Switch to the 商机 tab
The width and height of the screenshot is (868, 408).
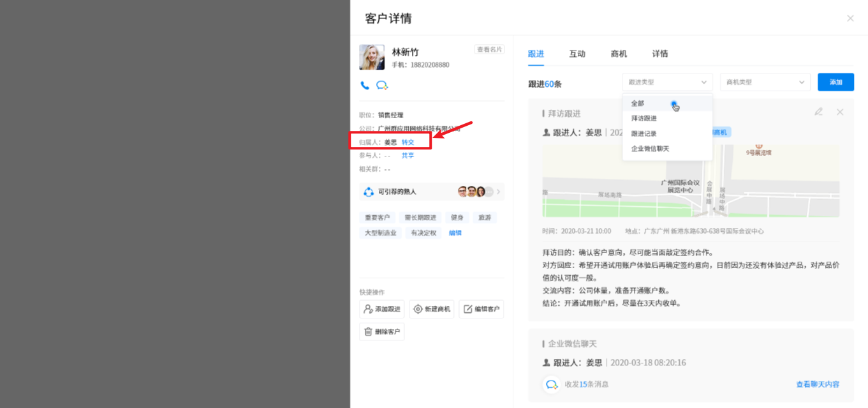click(619, 54)
